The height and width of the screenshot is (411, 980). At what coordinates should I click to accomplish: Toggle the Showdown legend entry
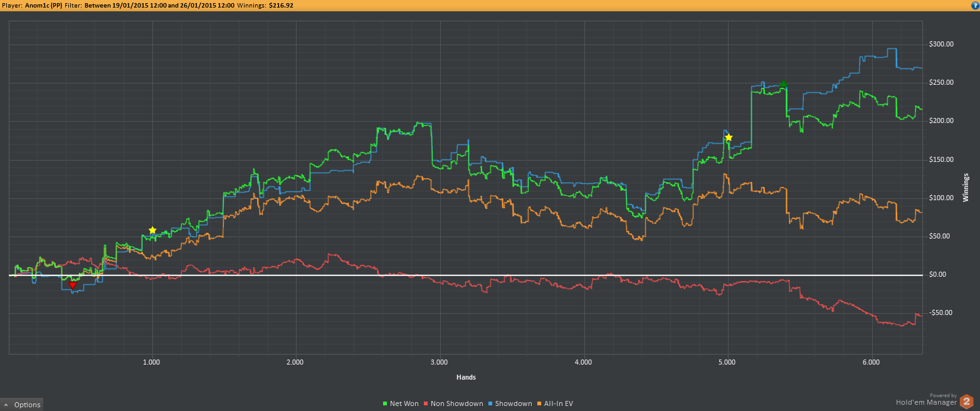pyautogui.click(x=510, y=403)
